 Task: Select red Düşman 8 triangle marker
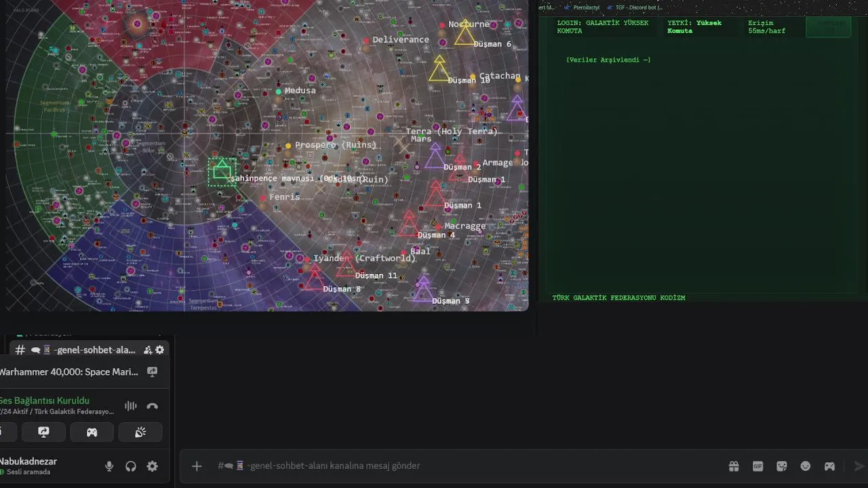point(313,279)
